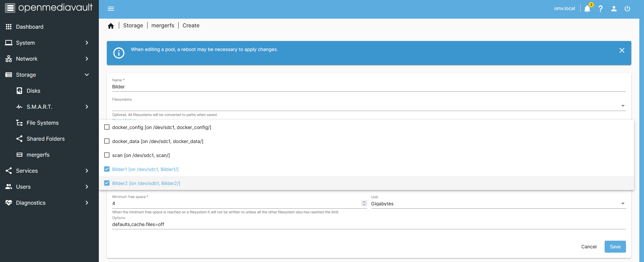
Task: Edit the Minimum free space value
Action: [236, 203]
